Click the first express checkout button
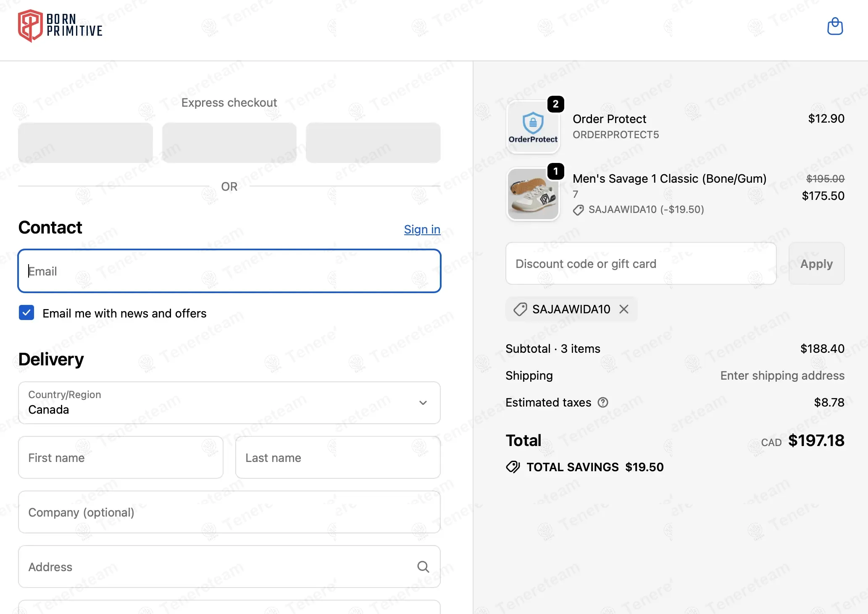Screen dimensions: 868x614 [x=85, y=143]
